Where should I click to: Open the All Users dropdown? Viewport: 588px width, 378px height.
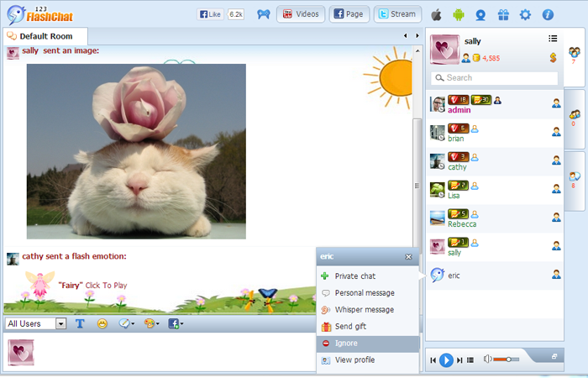tap(36, 323)
